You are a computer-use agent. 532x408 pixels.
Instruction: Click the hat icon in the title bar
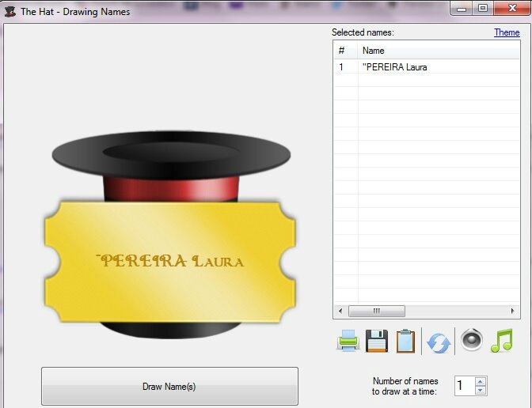point(9,12)
